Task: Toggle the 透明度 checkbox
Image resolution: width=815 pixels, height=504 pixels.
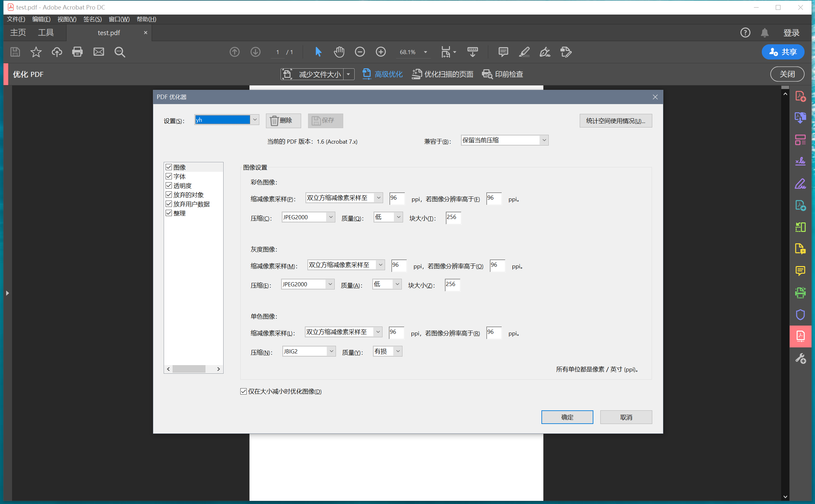Action: 169,186
